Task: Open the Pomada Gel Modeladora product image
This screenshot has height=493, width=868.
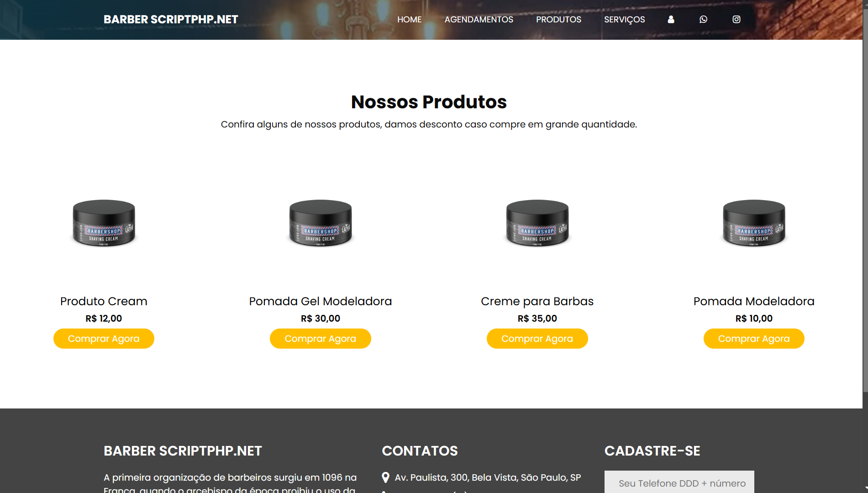Action: (321, 223)
